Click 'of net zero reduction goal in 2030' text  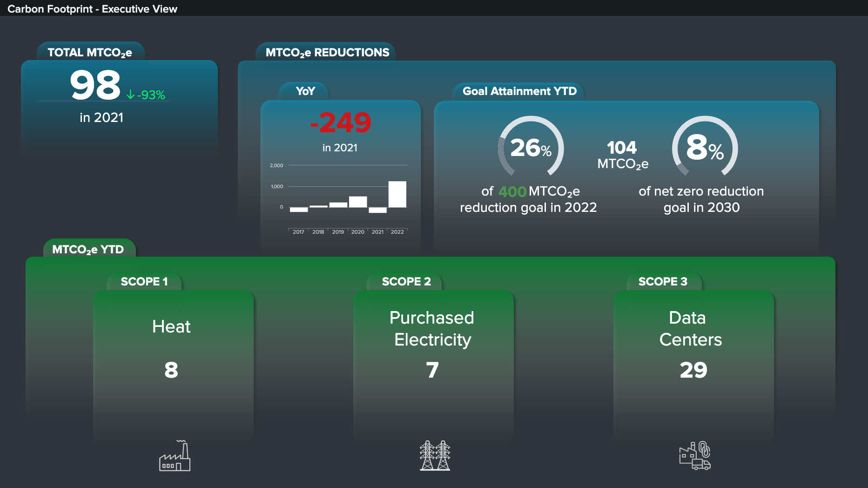[701, 199]
